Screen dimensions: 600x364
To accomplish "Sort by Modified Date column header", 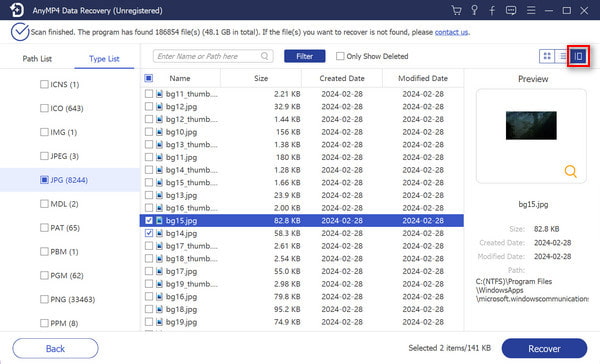I will (x=423, y=78).
